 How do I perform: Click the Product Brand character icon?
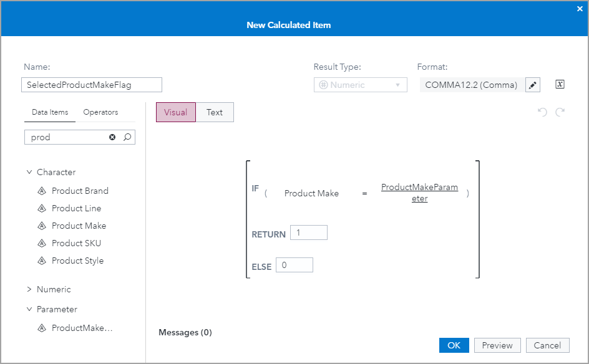pyautogui.click(x=42, y=191)
